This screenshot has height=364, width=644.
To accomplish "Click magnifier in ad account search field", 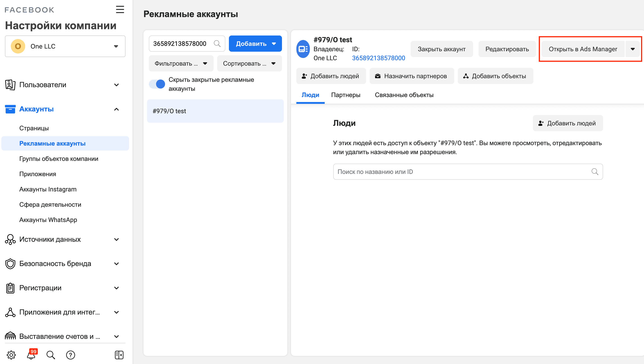I will [217, 44].
